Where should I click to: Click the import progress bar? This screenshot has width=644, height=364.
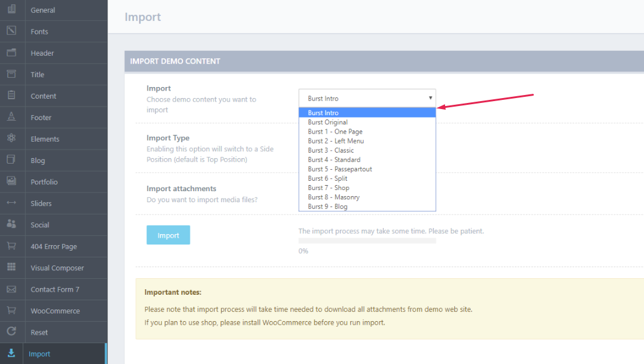(367, 241)
